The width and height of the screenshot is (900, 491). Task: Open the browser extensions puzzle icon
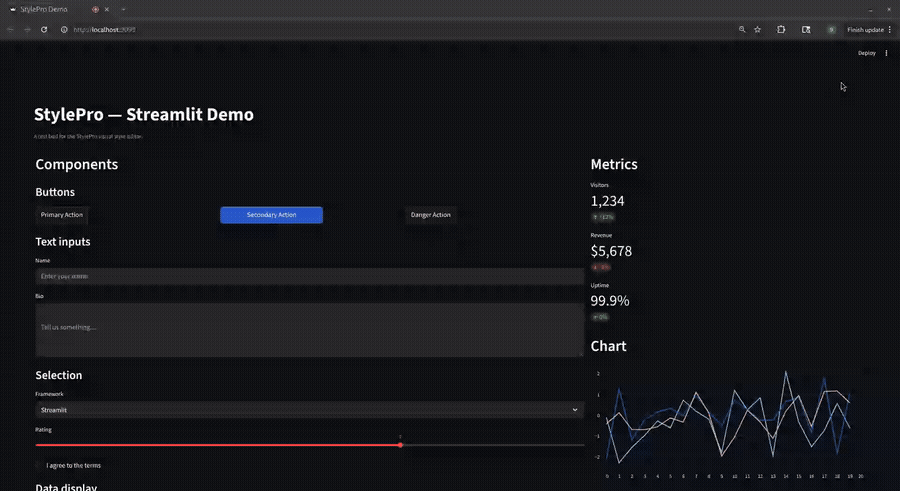click(781, 29)
